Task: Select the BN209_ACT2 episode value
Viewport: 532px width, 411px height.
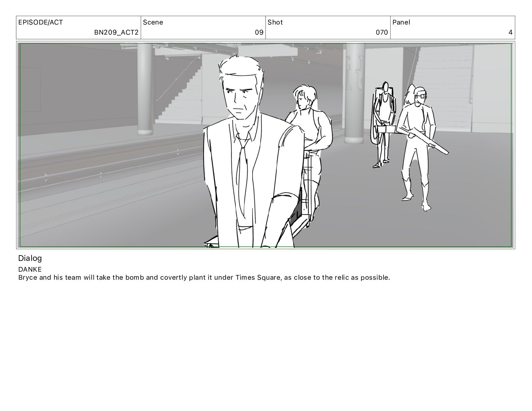Action: 116,33
